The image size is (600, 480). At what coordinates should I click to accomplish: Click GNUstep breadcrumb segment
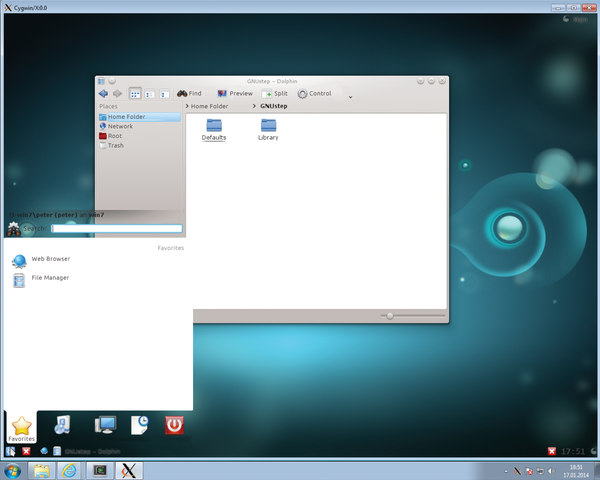coord(274,106)
